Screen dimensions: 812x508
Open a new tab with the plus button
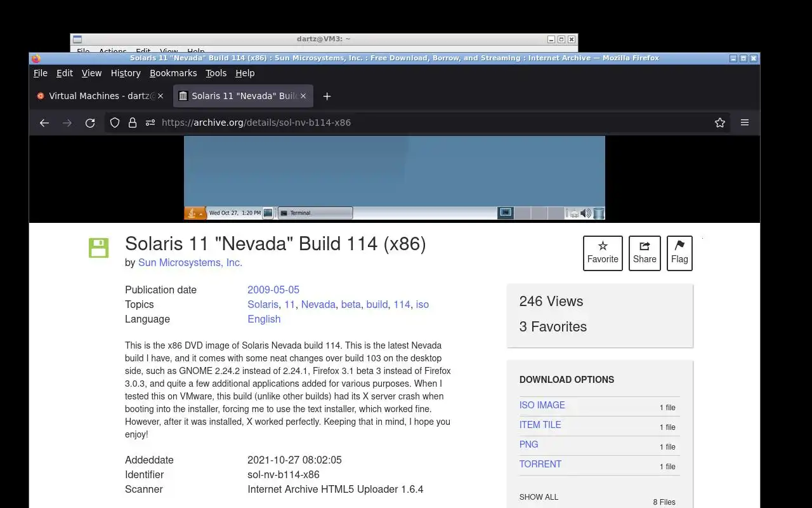click(x=327, y=96)
